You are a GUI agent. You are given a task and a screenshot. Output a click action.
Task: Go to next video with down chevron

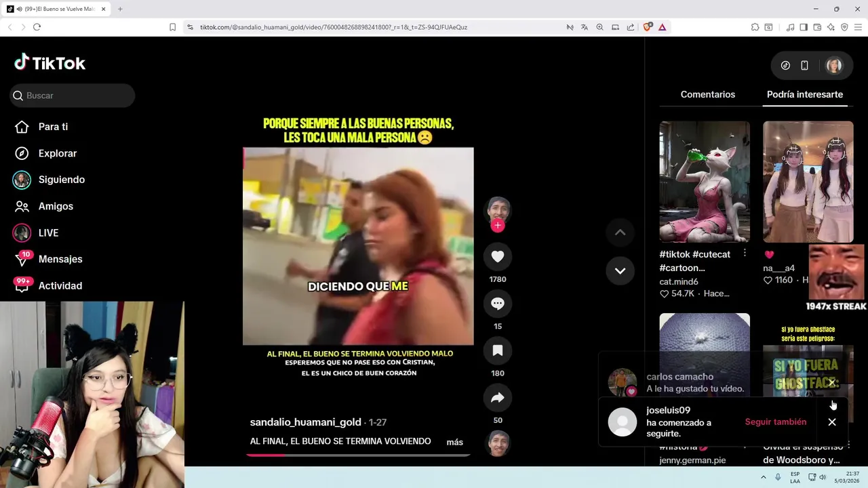point(620,270)
